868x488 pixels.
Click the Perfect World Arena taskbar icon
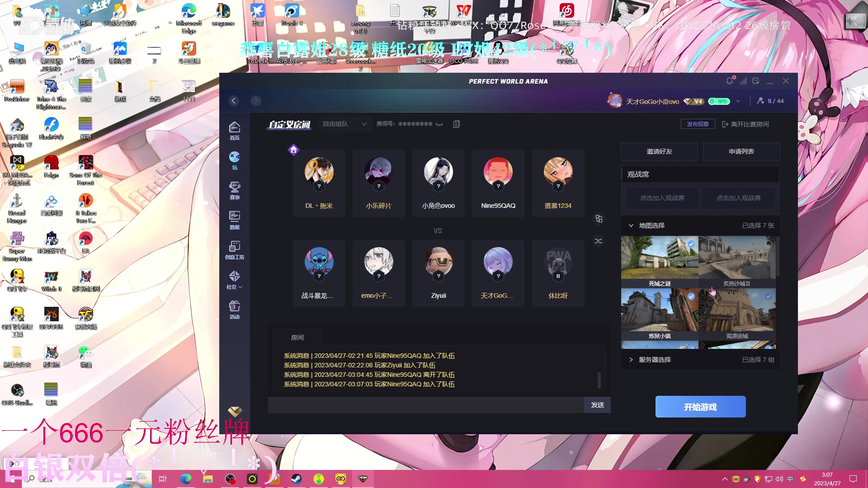pyautogui.click(x=363, y=479)
